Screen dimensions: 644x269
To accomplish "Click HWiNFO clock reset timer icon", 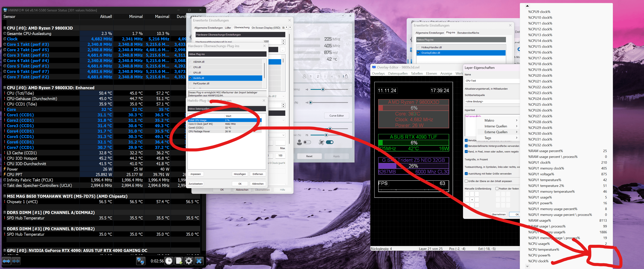I will pos(169,261).
